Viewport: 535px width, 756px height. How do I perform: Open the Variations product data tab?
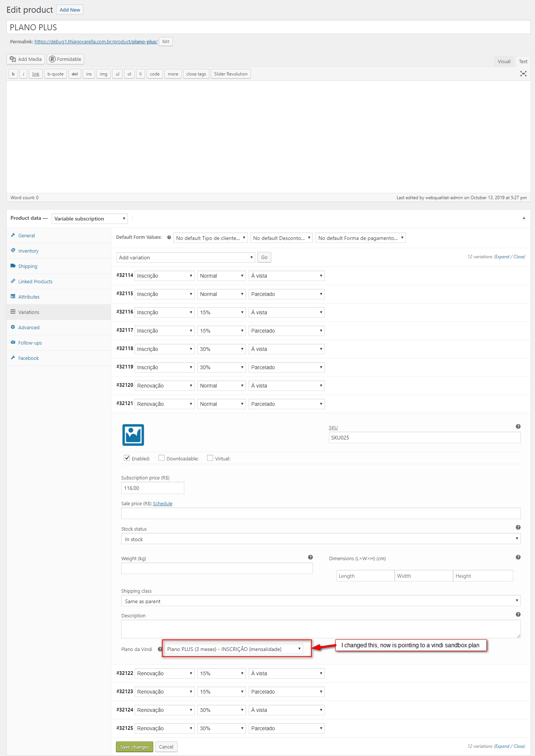(x=59, y=312)
